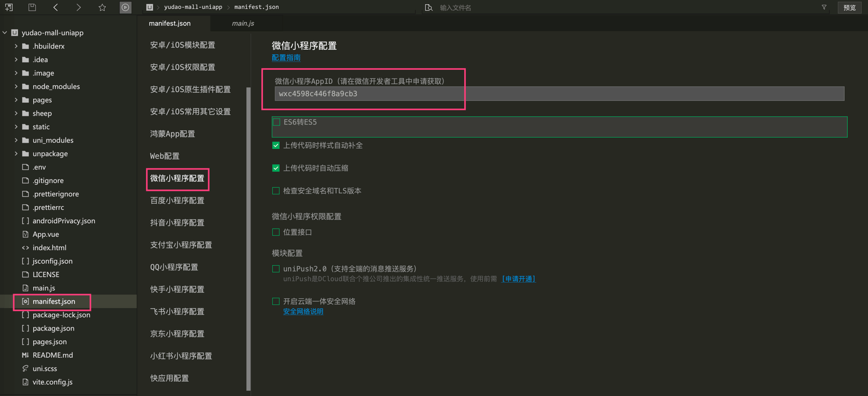Expand the node_modules folder
Image resolution: width=868 pixels, height=396 pixels.
tap(16, 86)
